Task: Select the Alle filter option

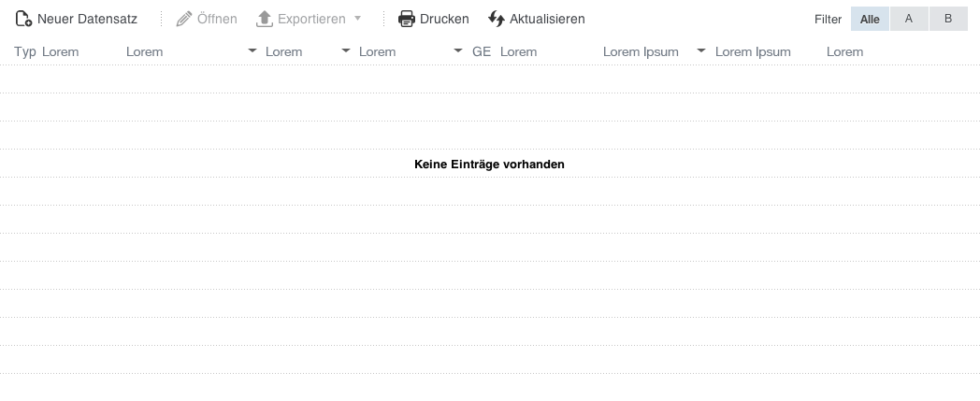Action: [x=870, y=19]
